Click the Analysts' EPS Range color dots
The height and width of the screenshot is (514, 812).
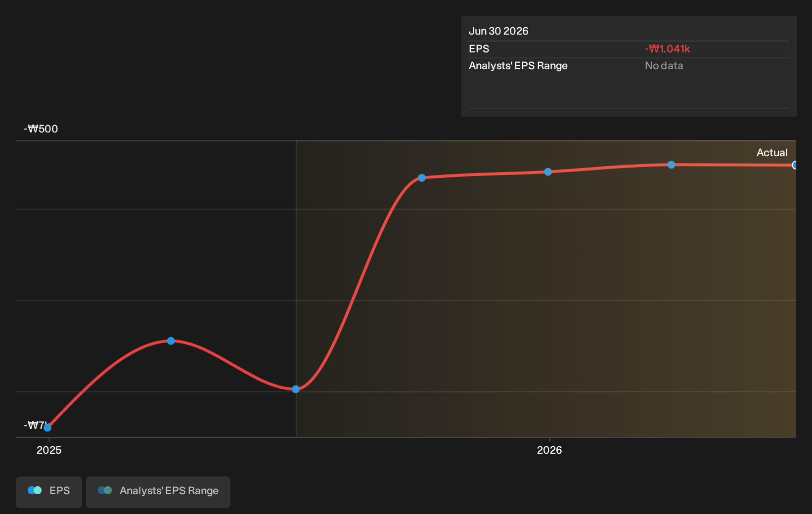(105, 490)
